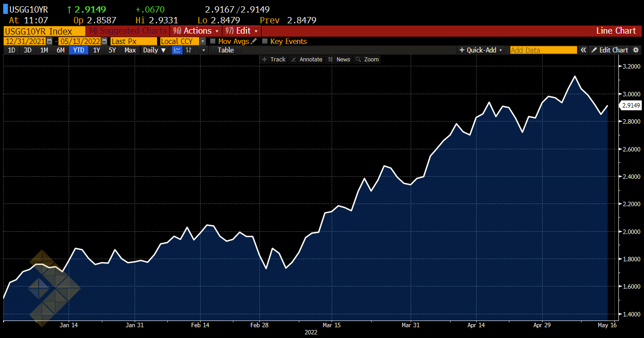The width and height of the screenshot is (644, 338).
Task: Activate the Track crosshair tool
Action: (273, 59)
